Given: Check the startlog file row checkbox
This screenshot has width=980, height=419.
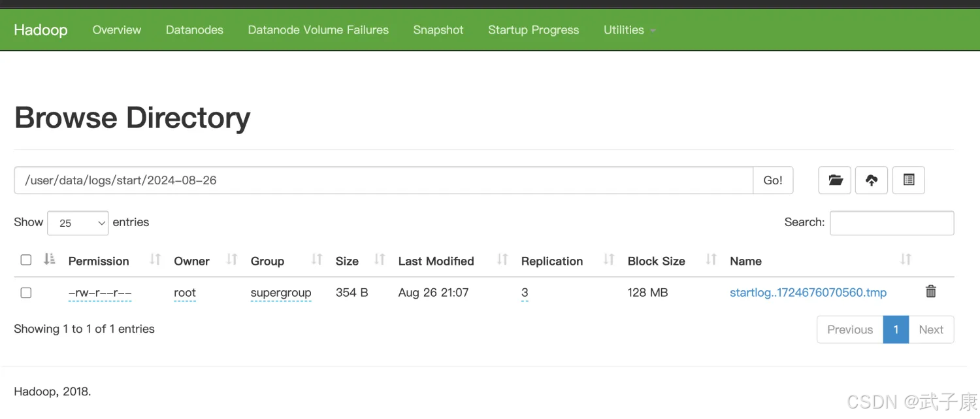Looking at the screenshot, I should coord(26,293).
